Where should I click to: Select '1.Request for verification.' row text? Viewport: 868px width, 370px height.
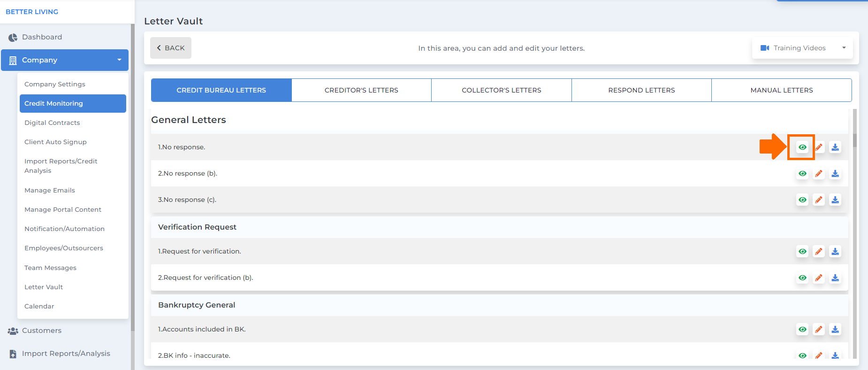[x=199, y=251]
